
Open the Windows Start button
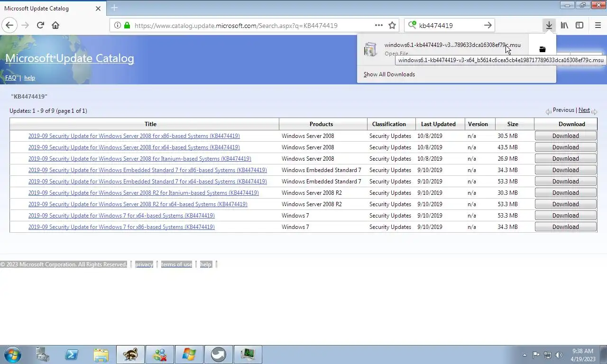point(12,354)
